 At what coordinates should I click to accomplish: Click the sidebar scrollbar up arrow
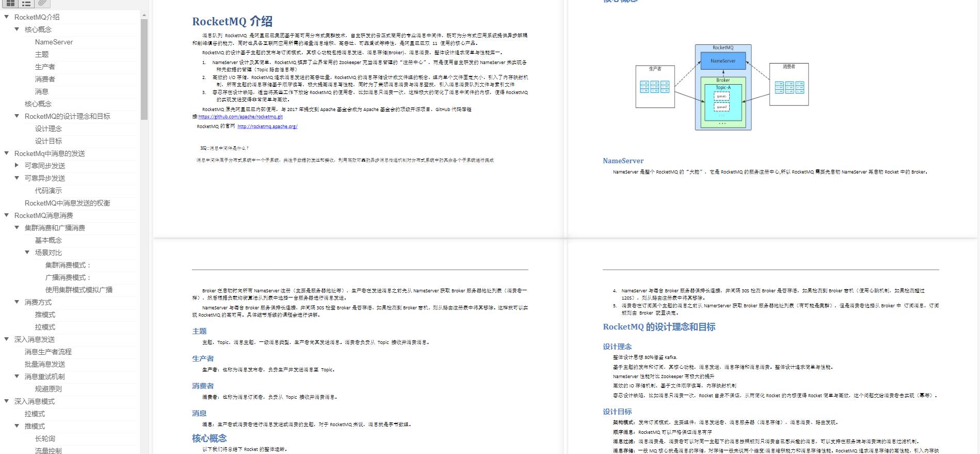pos(144,15)
